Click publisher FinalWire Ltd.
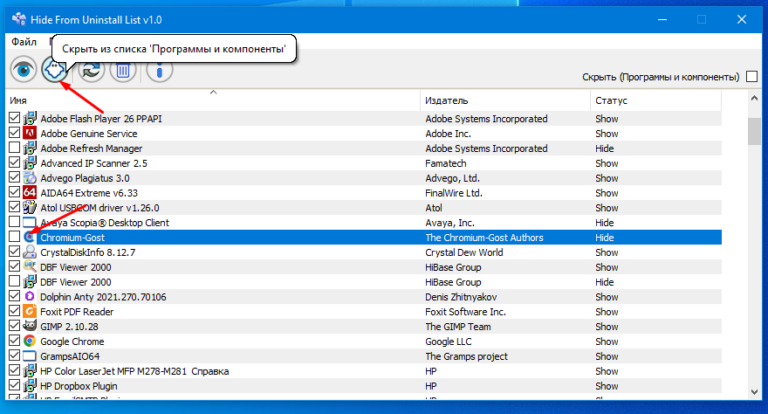 454,193
